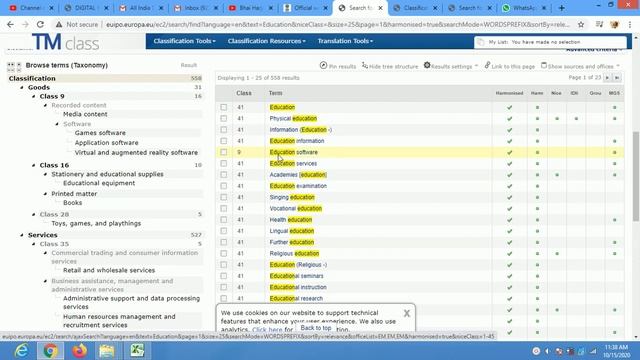Collapse the Class 9 tree node
This screenshot has height=360, width=640.
pos(33,96)
